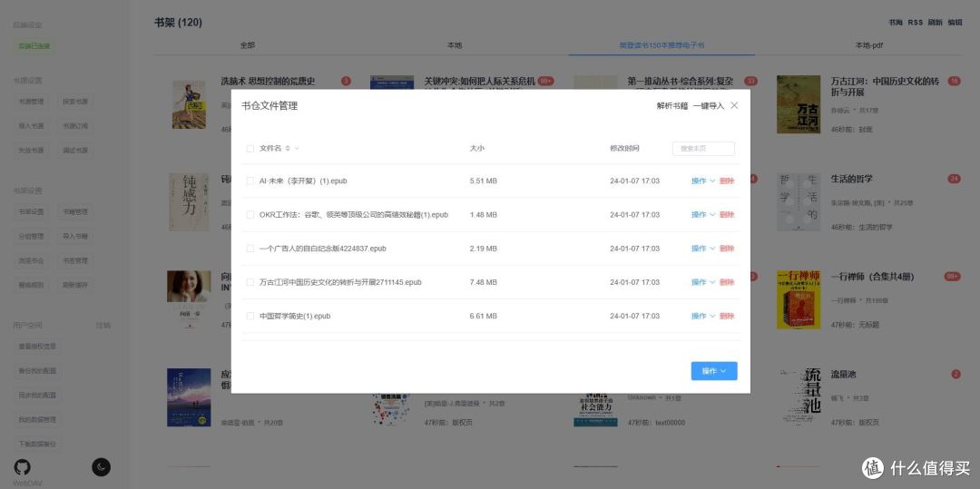Viewport: 980px width, 489px height.
Task: Tick the checkbox for AI·未来（李开复）(1).epub
Action: click(x=250, y=181)
